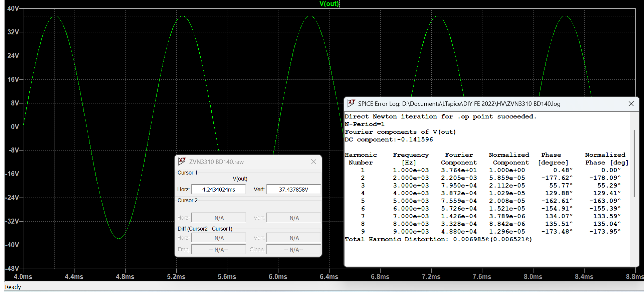
Task: Click the Cursor 1 V(out) label
Action: tap(240, 179)
